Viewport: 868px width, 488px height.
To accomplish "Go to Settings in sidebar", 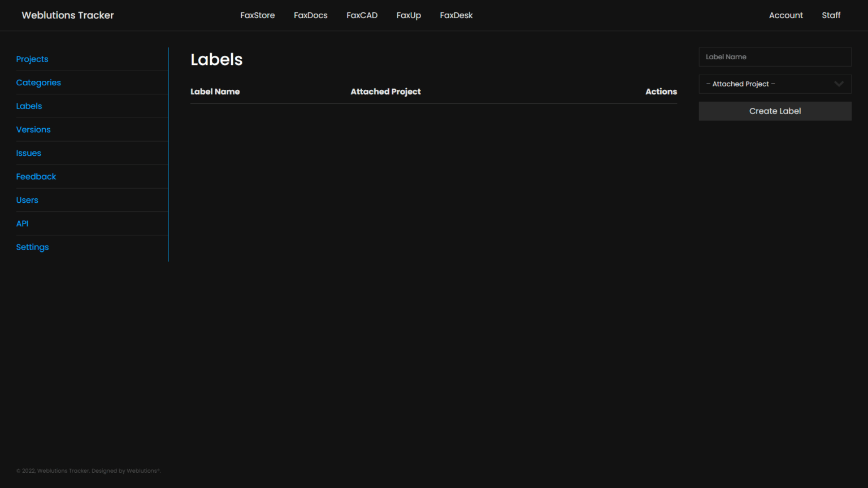I will 32,247.
